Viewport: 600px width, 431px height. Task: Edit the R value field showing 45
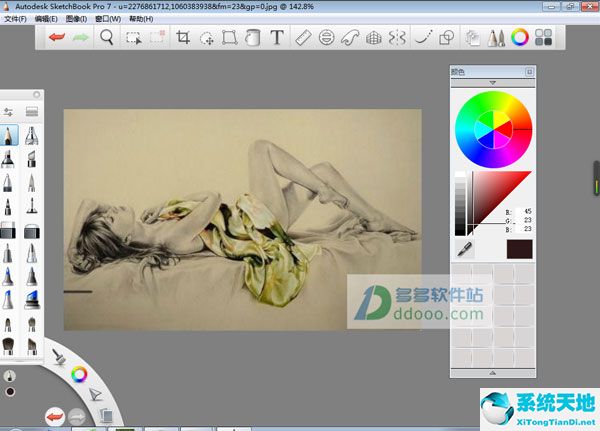pyautogui.click(x=525, y=211)
